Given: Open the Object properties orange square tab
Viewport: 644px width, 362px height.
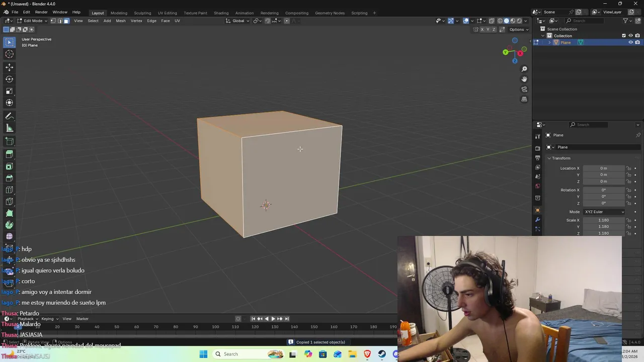Looking at the screenshot, I should pos(537,210).
